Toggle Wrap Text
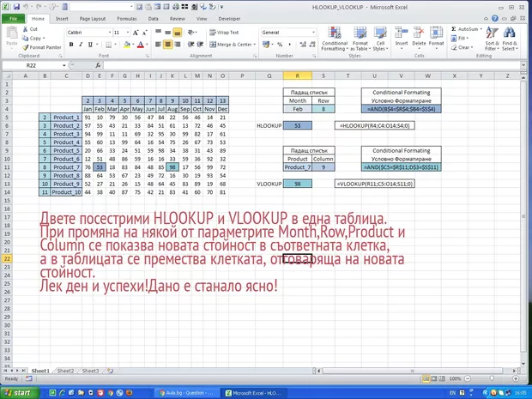The width and height of the screenshot is (532, 399). coord(224,33)
